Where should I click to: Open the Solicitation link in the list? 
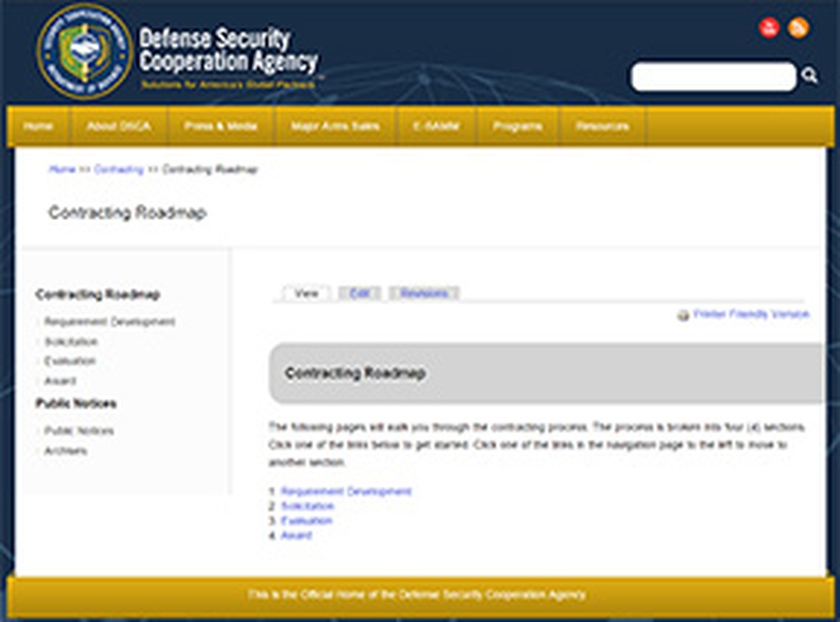(306, 505)
